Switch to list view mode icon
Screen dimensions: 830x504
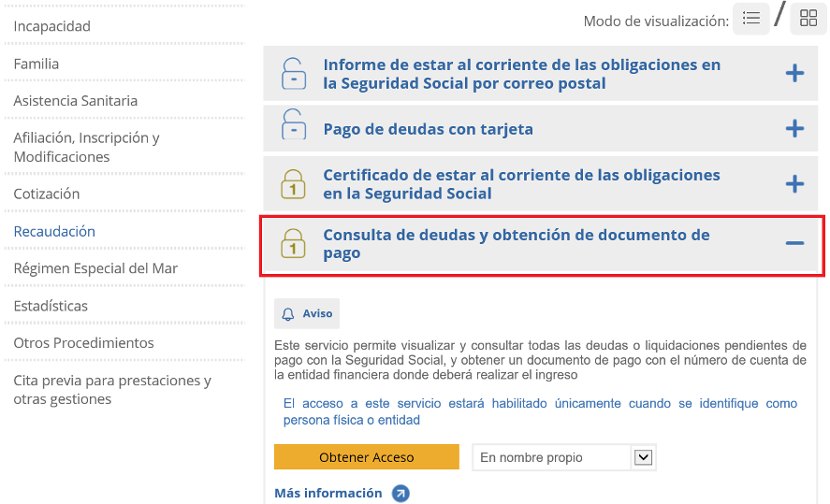(x=750, y=19)
